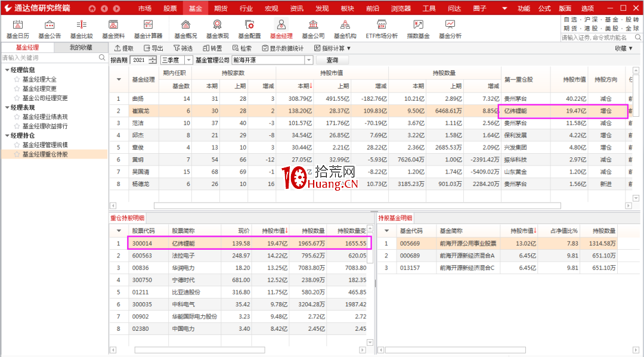Image resolution: width=644 pixels, height=357 pixels.
Task: Click the 导出 export toolbar button
Action: pyautogui.click(x=153, y=48)
